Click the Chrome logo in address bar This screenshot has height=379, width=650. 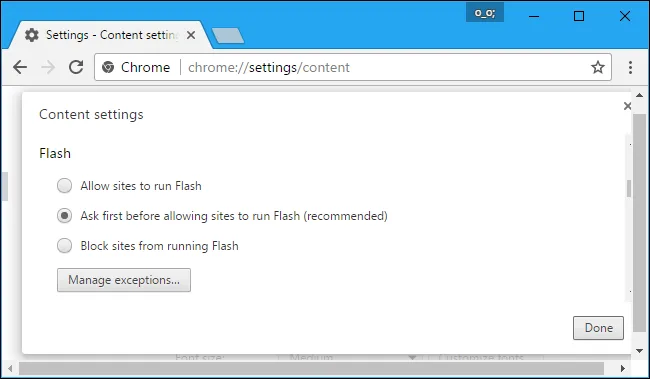108,67
